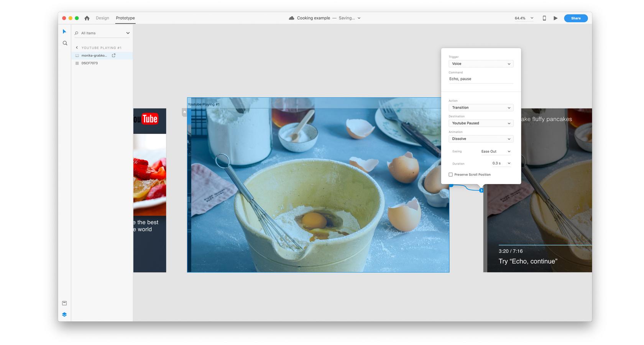Set the home artboard flag on Youtube Playing #1
644x345 pixels.
tap(184, 112)
